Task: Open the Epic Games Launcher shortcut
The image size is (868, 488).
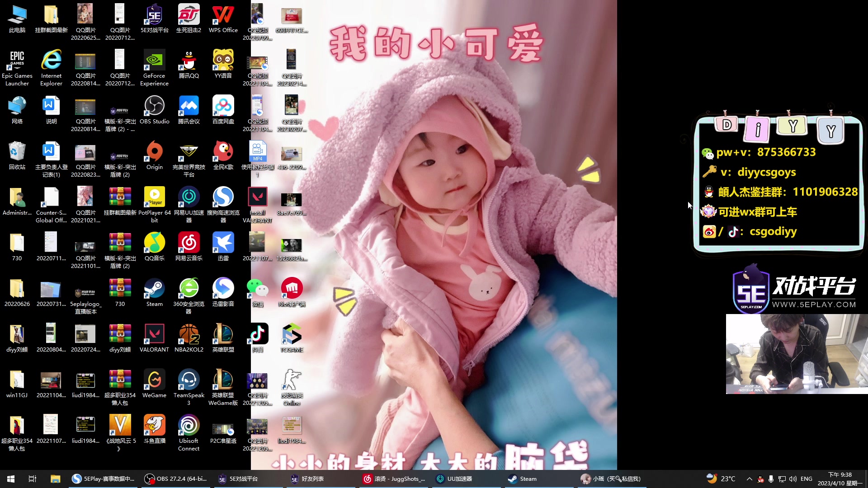Action: (17, 68)
